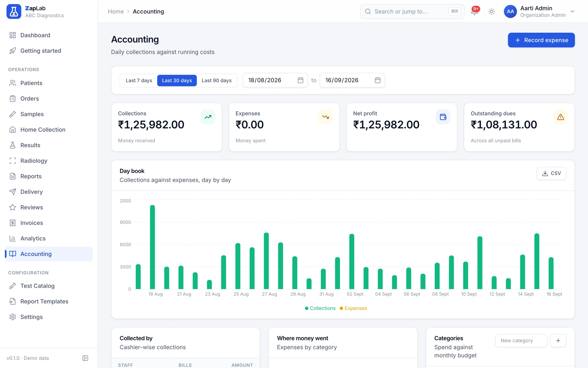Click the Samples sidebar icon
588x368 pixels.
coord(12,114)
